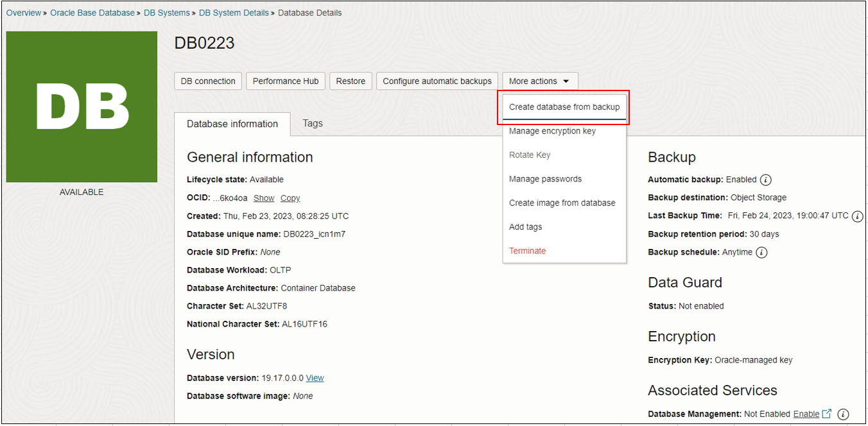
Task: Click Terminate in the actions menu
Action: tap(527, 251)
